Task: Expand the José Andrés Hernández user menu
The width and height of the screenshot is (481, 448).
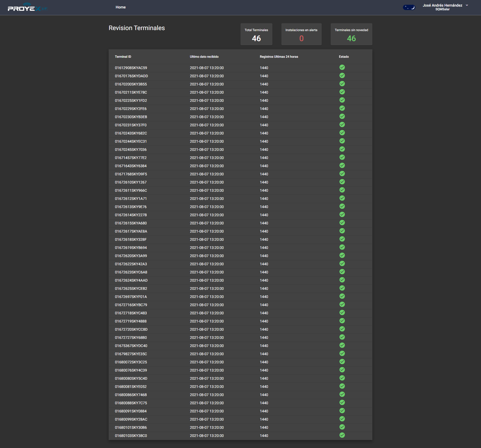Action: (x=445, y=7)
